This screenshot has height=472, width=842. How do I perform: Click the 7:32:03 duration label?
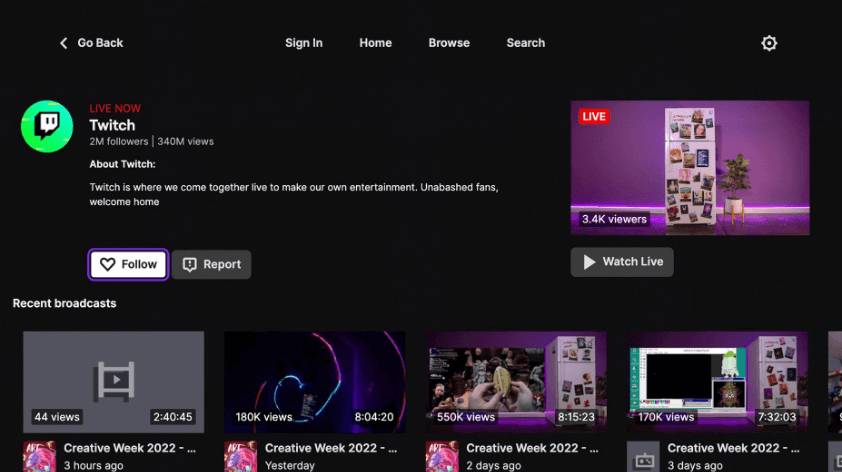[x=776, y=417]
